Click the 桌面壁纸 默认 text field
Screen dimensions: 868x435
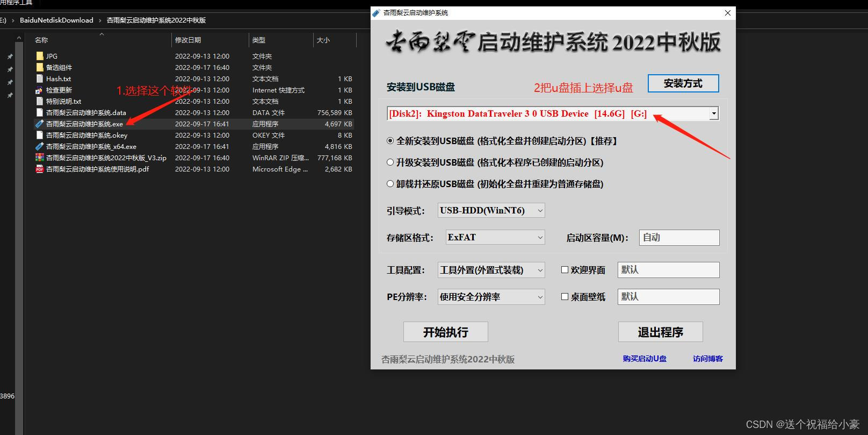[669, 297]
